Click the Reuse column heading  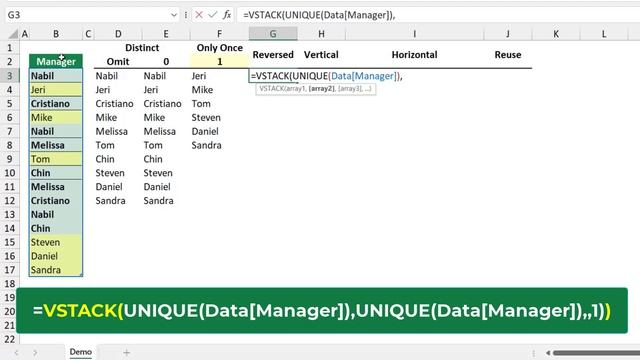pyautogui.click(x=508, y=55)
